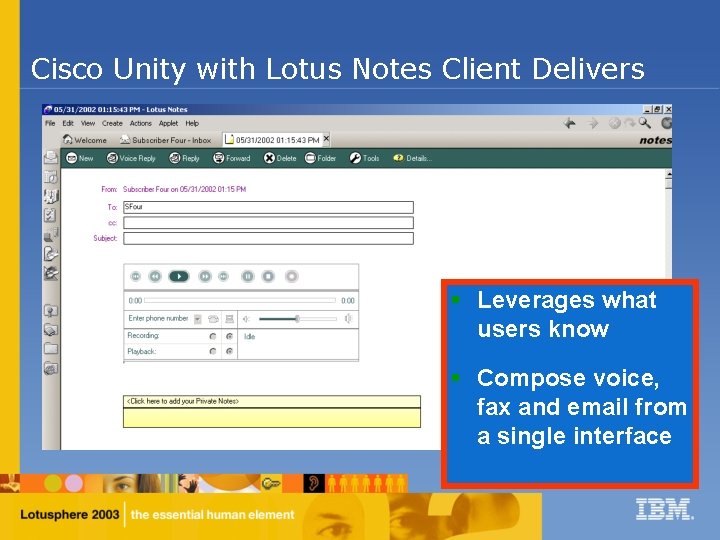Image resolution: width=720 pixels, height=540 pixels.
Task: Expand the Enter phone number dropdown
Action: (197, 319)
